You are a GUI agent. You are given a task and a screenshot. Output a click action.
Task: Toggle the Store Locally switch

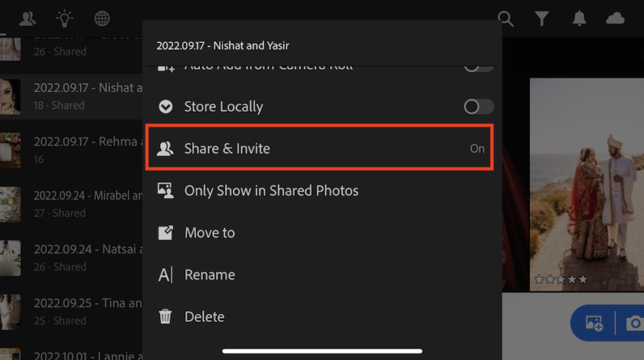478,107
